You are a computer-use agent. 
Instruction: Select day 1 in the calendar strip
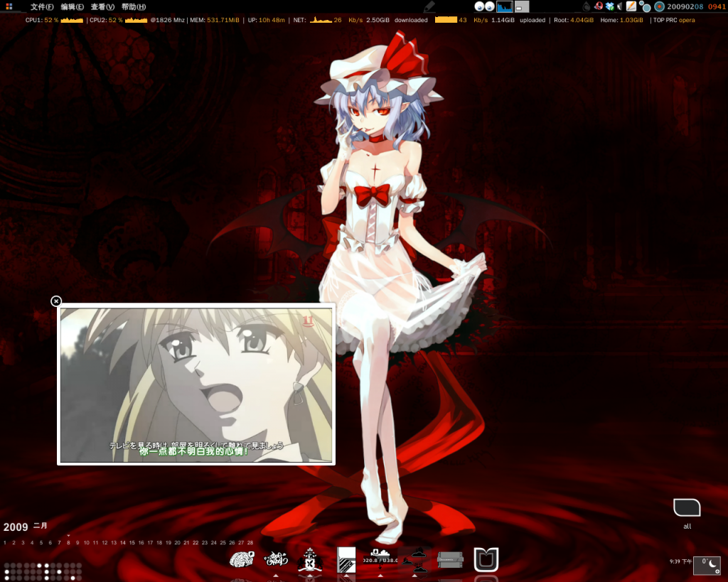(5, 542)
